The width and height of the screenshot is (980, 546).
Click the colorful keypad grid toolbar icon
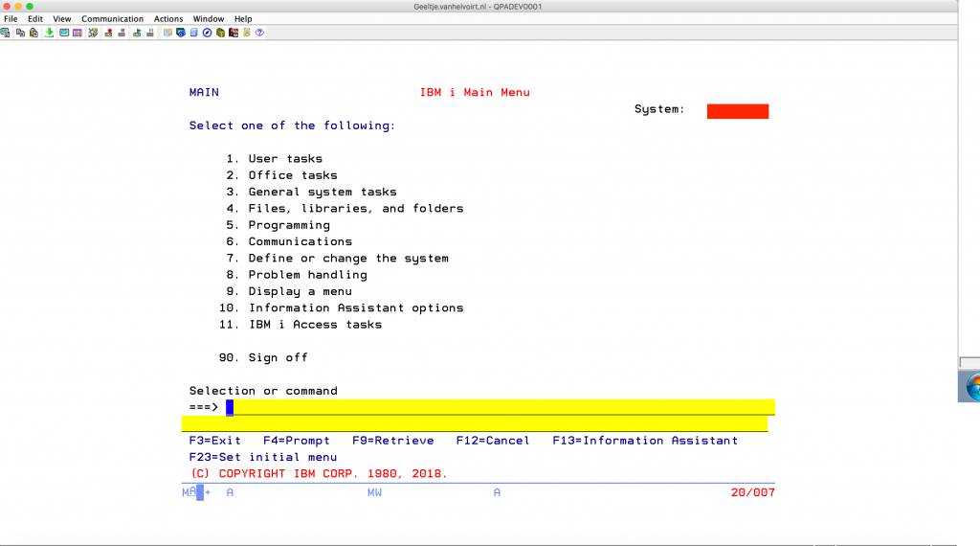pos(78,33)
